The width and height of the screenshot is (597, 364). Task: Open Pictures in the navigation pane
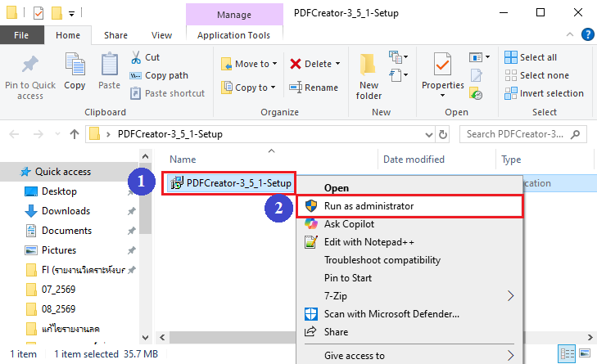tap(59, 250)
